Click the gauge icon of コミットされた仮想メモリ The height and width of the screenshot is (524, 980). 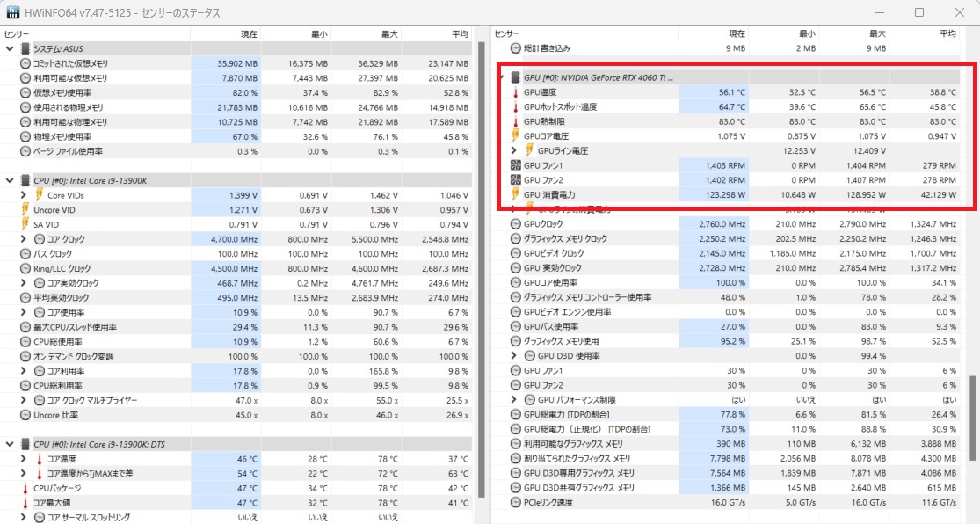[25, 63]
